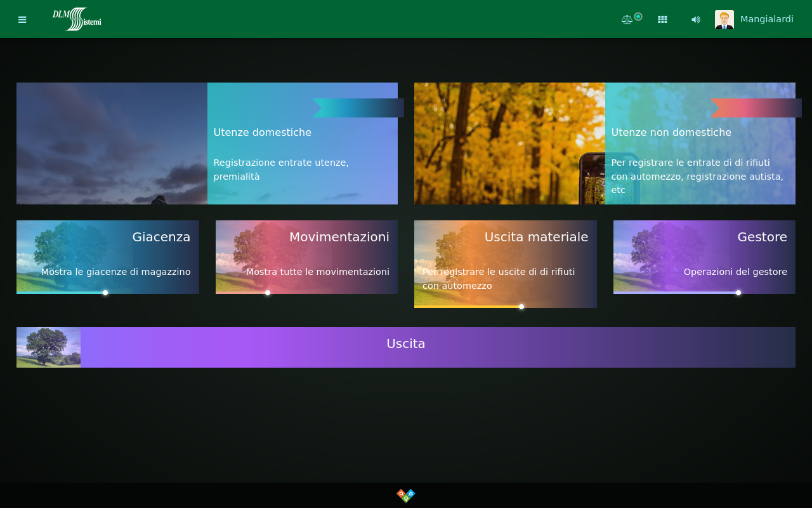Select the Uscita materiale tile
This screenshot has height=508, width=812.
[x=505, y=260]
